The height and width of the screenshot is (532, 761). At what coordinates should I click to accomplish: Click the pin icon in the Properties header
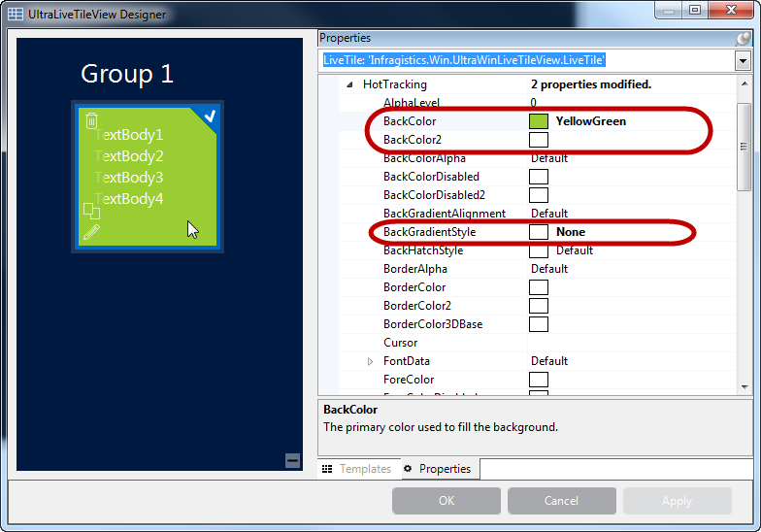tap(744, 39)
